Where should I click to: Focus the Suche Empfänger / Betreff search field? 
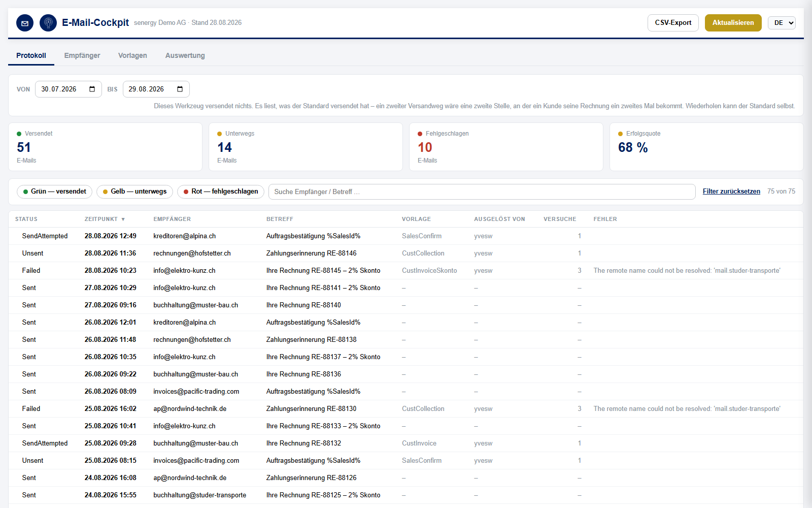(482, 192)
